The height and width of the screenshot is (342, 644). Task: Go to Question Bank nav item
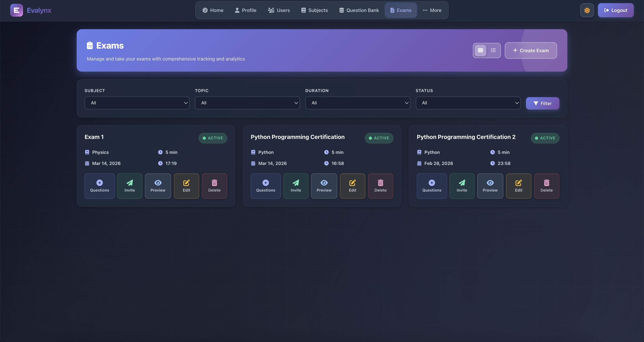(x=359, y=10)
